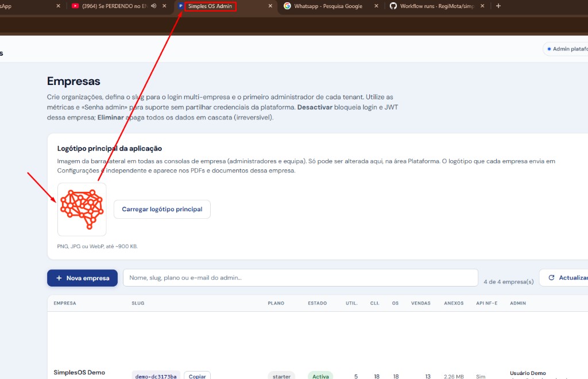Click the brain network logo thumbnail
The width and height of the screenshot is (588, 379).
tap(82, 209)
